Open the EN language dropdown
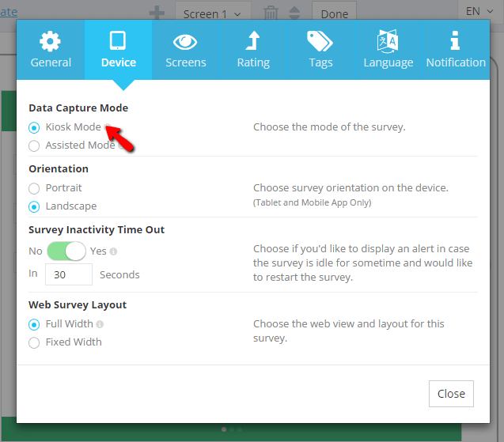Image resolution: width=504 pixels, height=442 pixels. 479,11
